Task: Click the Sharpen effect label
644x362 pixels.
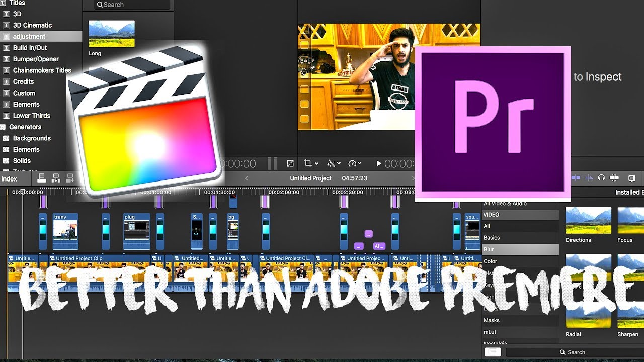Action: (x=628, y=334)
